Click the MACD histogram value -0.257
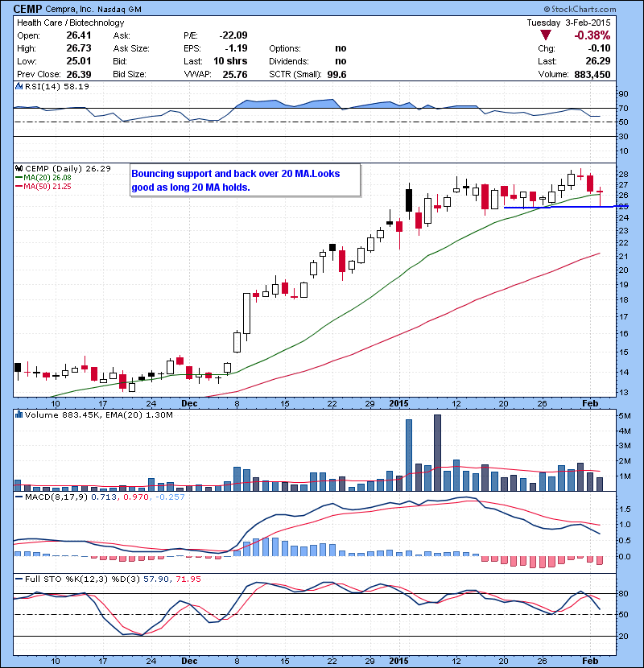The image size is (644, 668). 170,497
